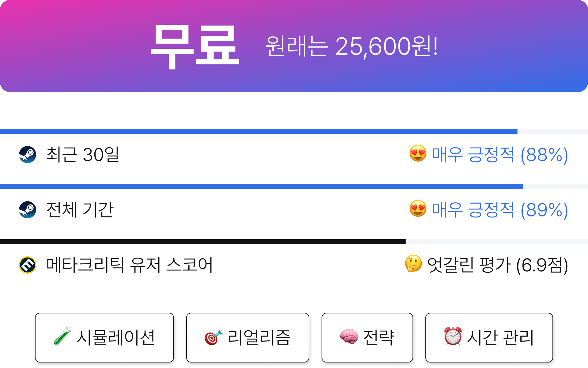
Task: Select the 리얼리즘 tag button
Action: click(x=248, y=338)
